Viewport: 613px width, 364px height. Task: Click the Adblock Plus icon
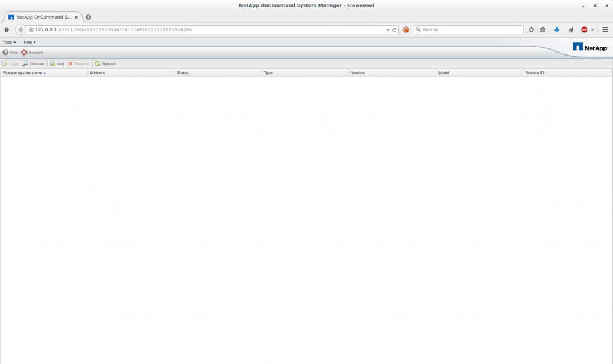[584, 29]
